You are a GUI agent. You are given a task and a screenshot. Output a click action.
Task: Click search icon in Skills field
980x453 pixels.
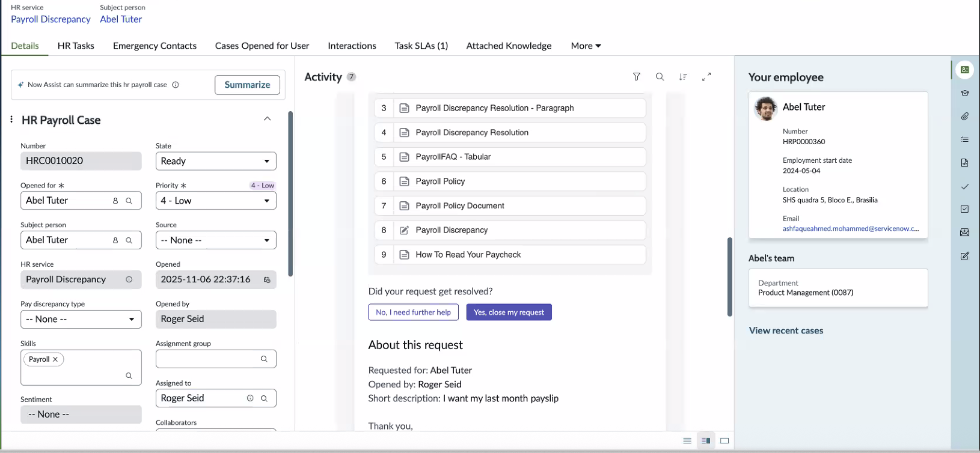click(x=129, y=375)
